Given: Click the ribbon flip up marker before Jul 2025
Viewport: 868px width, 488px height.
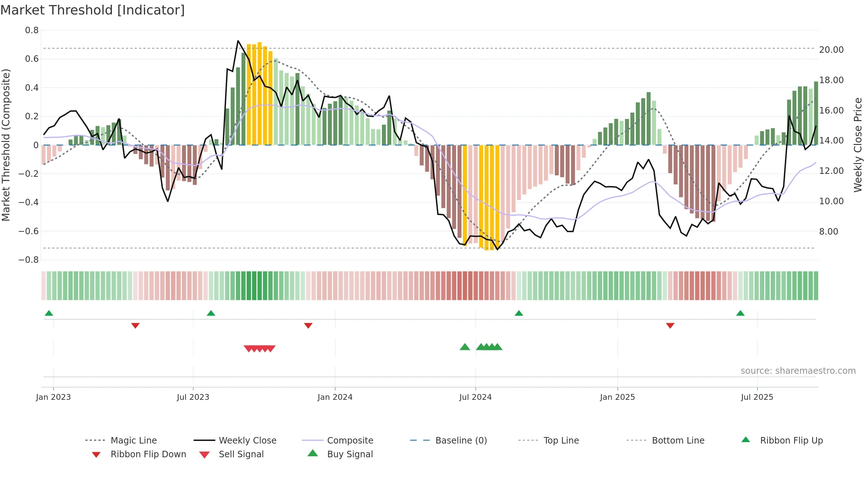Looking at the screenshot, I should click(740, 313).
